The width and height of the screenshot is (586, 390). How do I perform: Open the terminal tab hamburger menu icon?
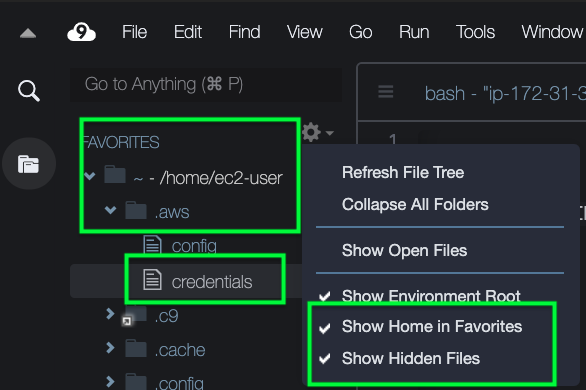385,92
